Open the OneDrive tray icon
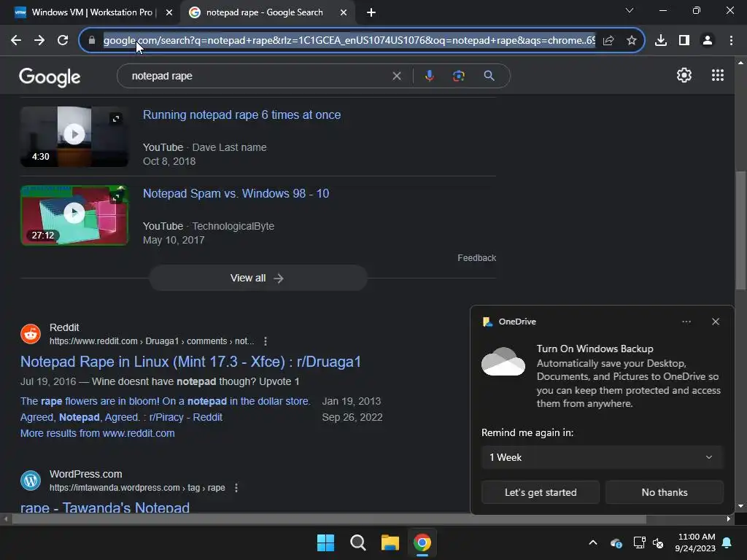The image size is (747, 560). tap(616, 542)
